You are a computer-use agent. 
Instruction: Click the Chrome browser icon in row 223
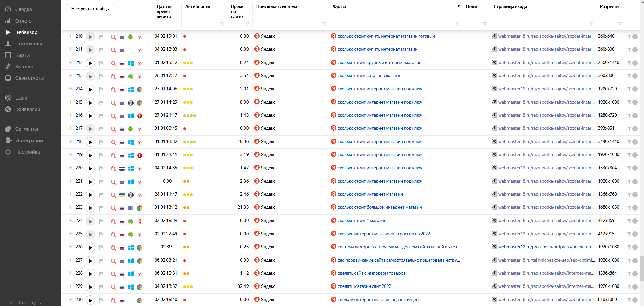(140, 208)
